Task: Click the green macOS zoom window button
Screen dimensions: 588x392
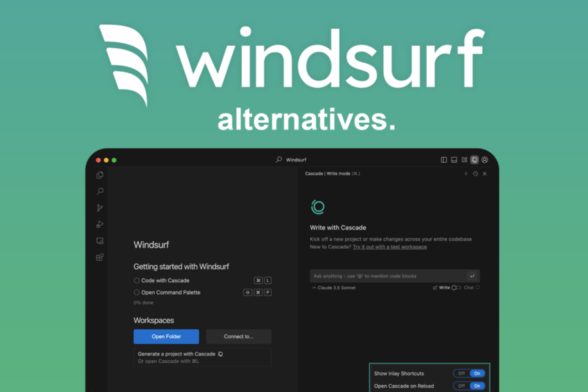Action: [114, 160]
